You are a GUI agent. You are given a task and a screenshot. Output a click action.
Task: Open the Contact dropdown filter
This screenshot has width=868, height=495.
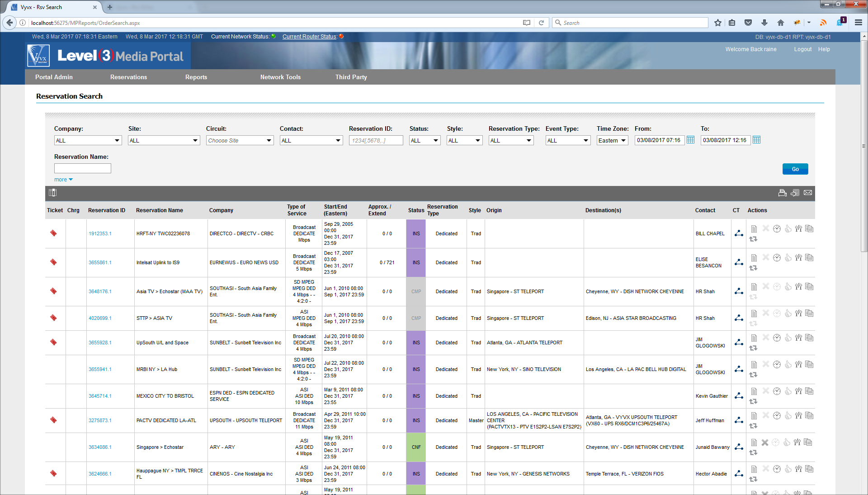(311, 140)
